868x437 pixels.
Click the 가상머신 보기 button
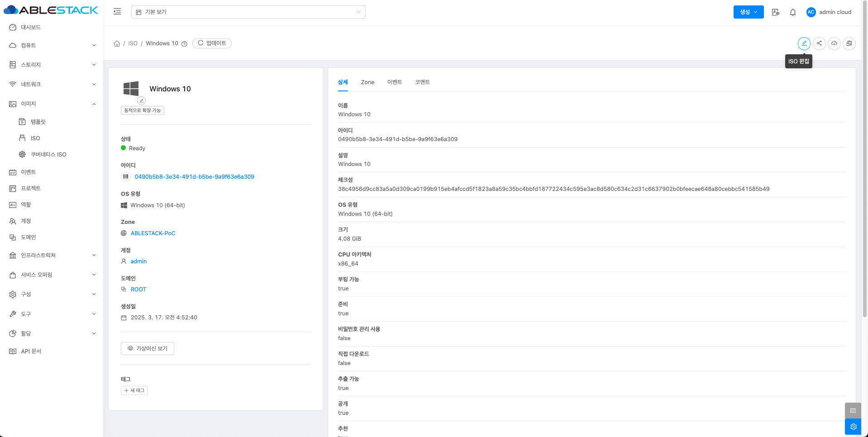148,348
